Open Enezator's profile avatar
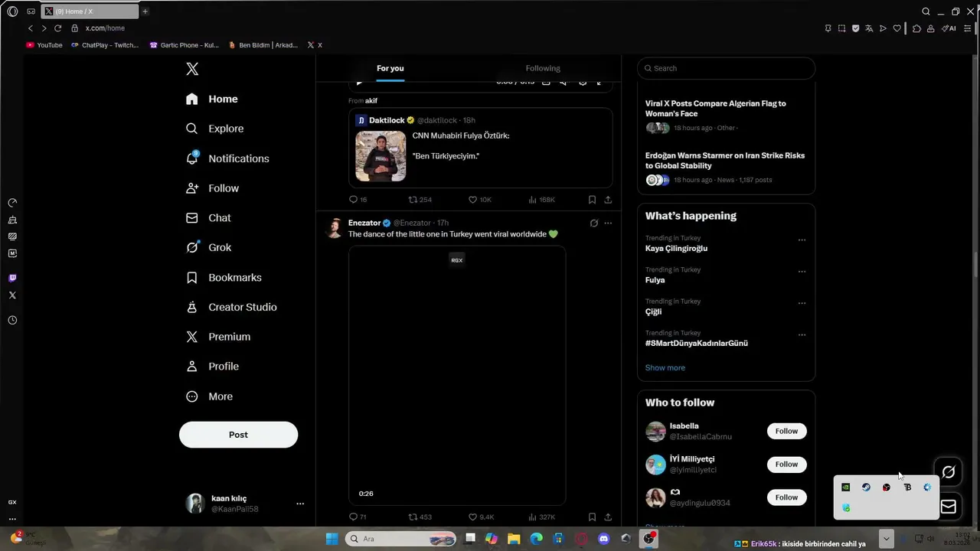The width and height of the screenshot is (980, 551). [x=335, y=227]
